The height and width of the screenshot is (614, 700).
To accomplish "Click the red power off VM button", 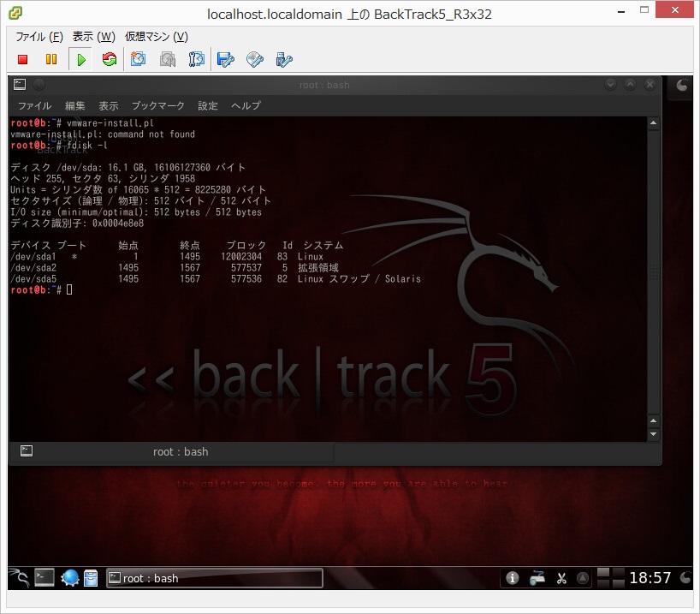I will pyautogui.click(x=23, y=59).
